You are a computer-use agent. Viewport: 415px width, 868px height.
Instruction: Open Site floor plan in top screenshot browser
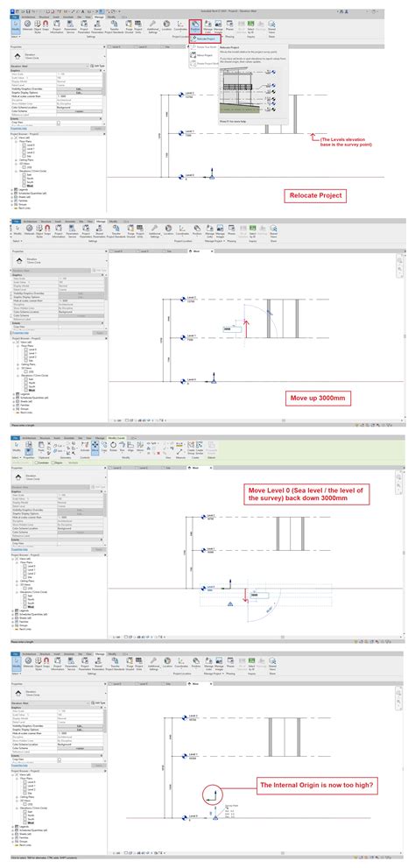pos(29,157)
